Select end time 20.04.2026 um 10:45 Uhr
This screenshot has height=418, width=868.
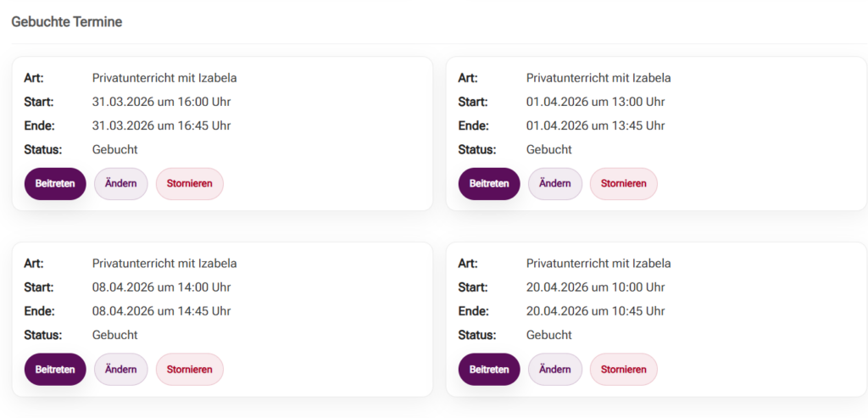click(x=595, y=311)
